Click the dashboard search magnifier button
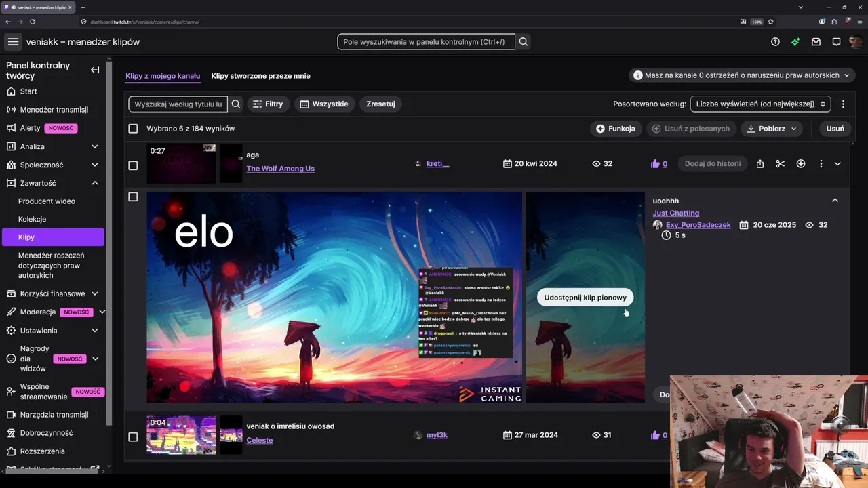Image resolution: width=868 pixels, height=488 pixels. pos(523,42)
